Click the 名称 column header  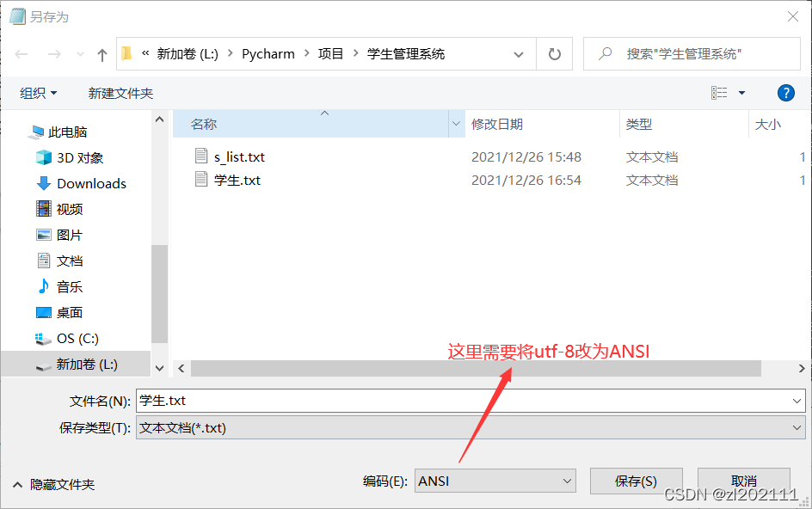tap(202, 124)
